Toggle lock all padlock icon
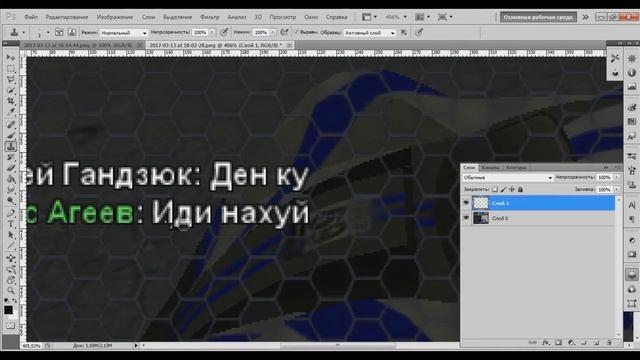640x360 pixels. pos(520,189)
